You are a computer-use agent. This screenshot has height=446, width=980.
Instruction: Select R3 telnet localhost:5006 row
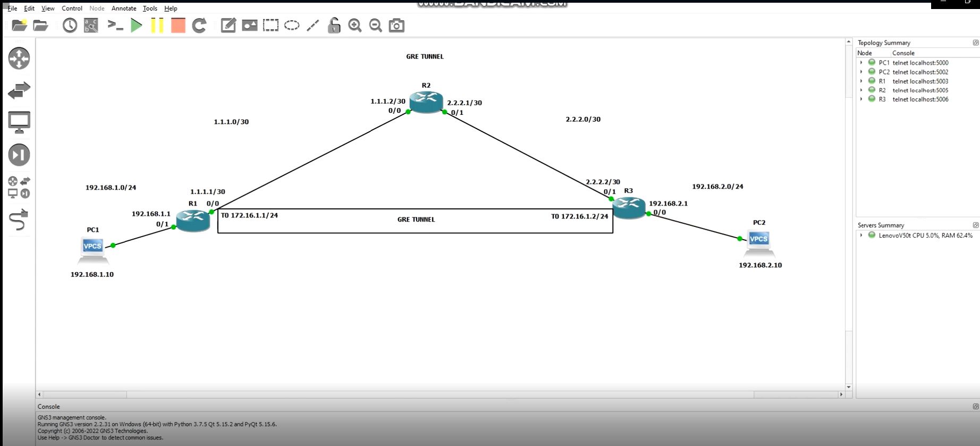coord(917,99)
